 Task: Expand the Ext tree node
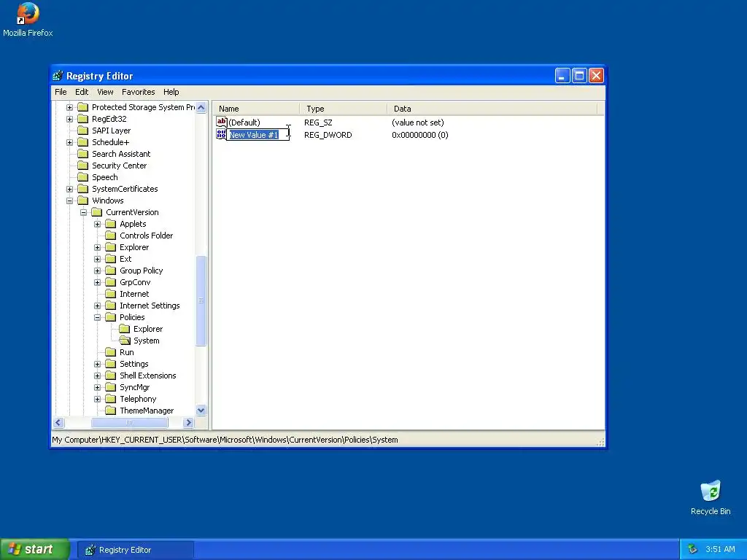tap(97, 259)
